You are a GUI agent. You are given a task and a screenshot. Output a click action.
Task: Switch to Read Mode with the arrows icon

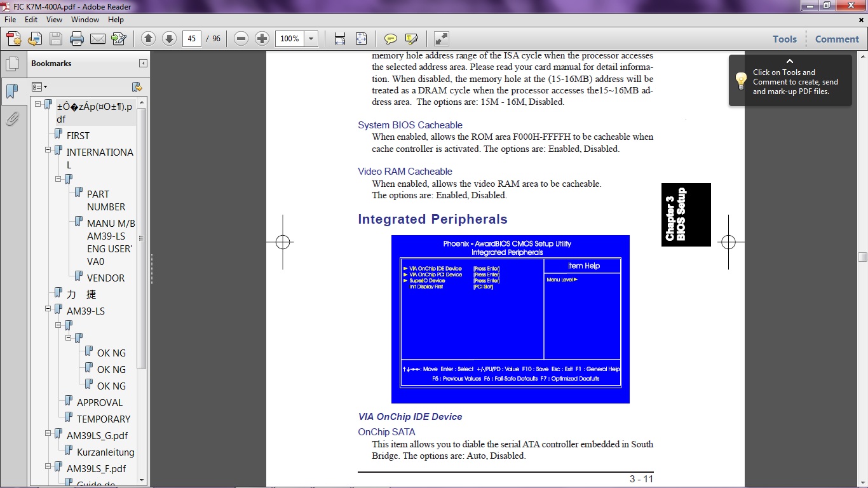441,39
